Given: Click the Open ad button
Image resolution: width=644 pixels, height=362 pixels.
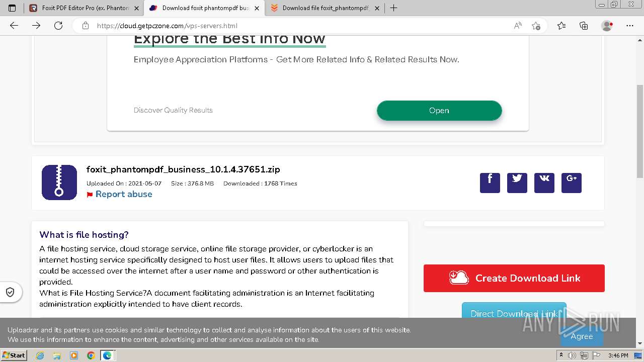Looking at the screenshot, I should (x=439, y=111).
